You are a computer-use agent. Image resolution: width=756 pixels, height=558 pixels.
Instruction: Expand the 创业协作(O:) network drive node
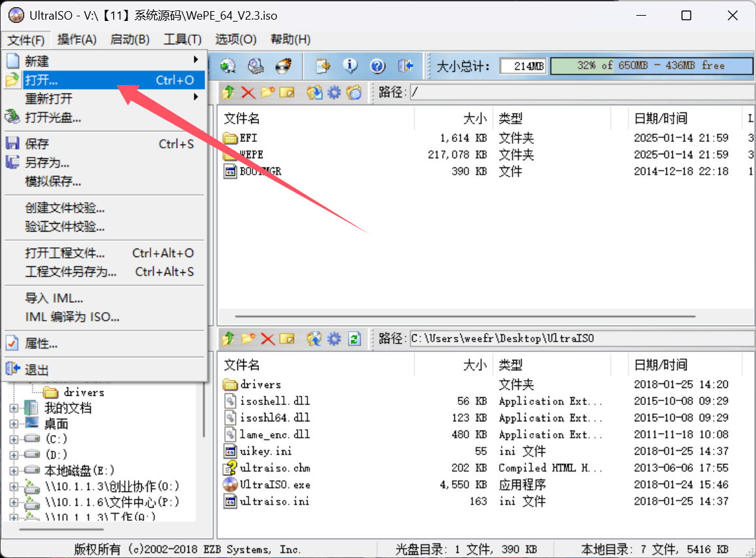click(14, 487)
